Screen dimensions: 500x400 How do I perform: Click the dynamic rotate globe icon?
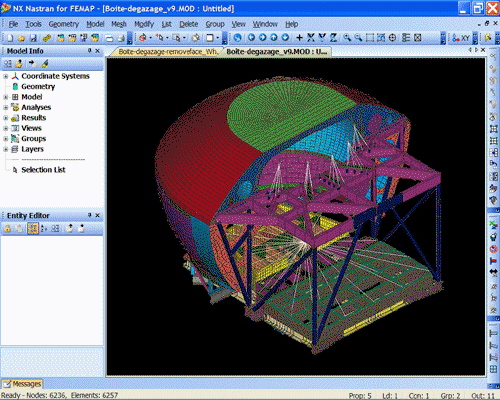click(237, 38)
